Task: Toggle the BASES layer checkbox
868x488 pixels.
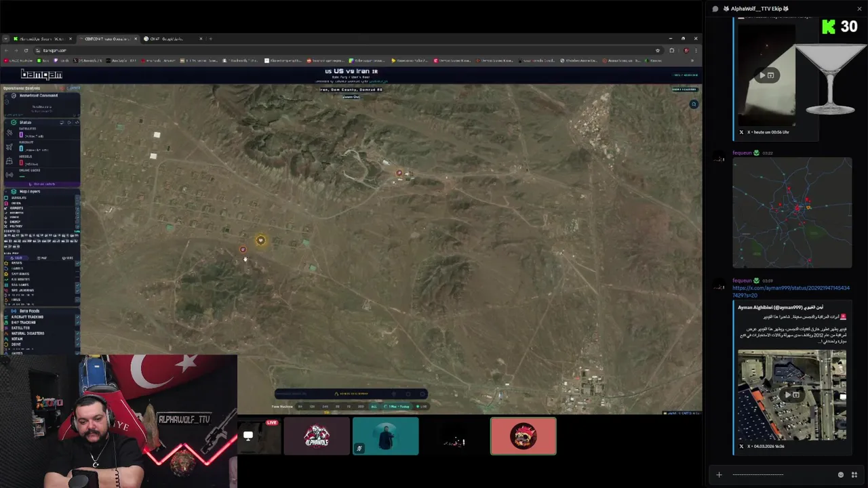Action: pyautogui.click(x=77, y=264)
